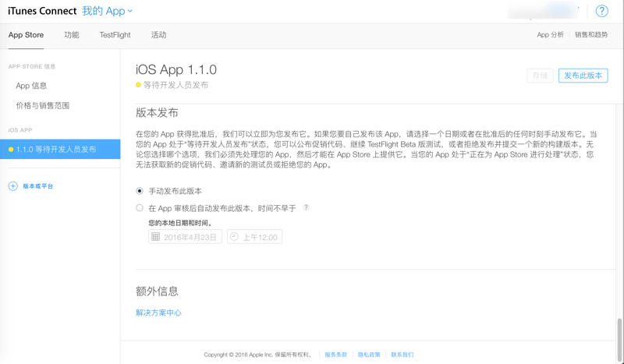Click the calendar icon in date field

tap(155, 237)
